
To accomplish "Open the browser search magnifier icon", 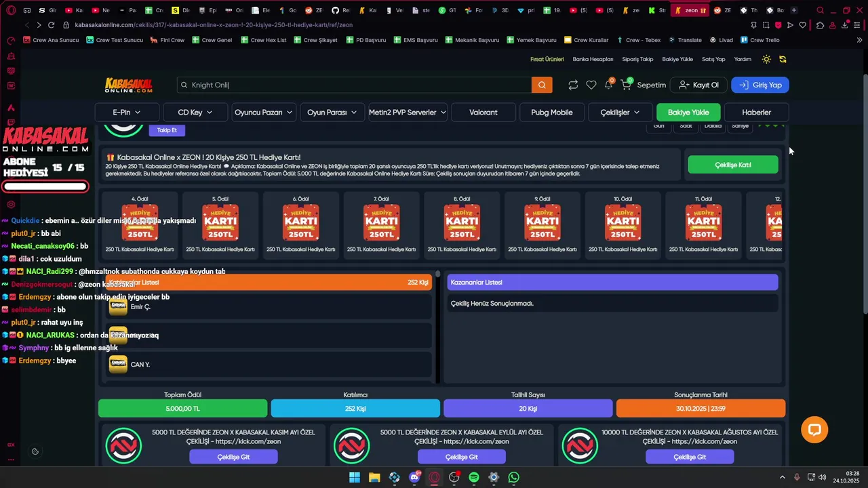I will [820, 10].
